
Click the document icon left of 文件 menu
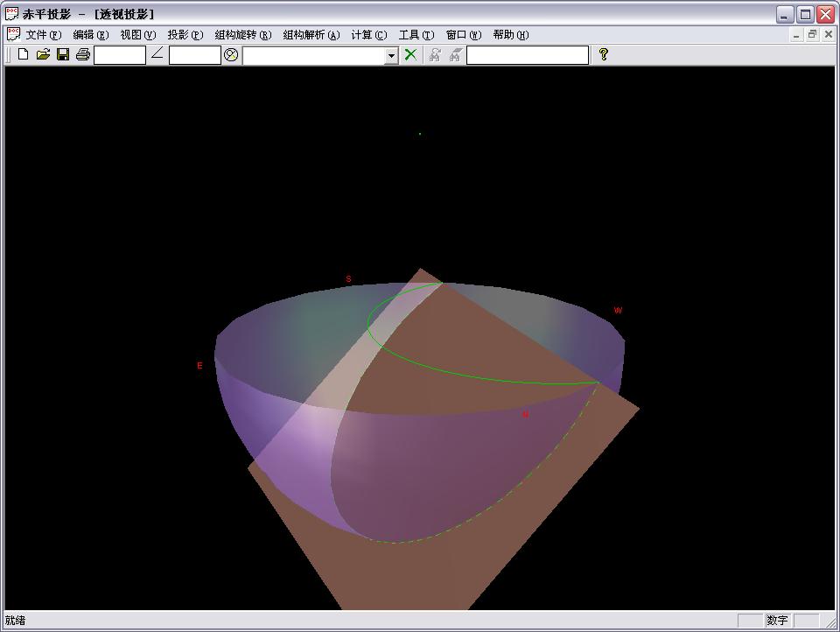13,34
